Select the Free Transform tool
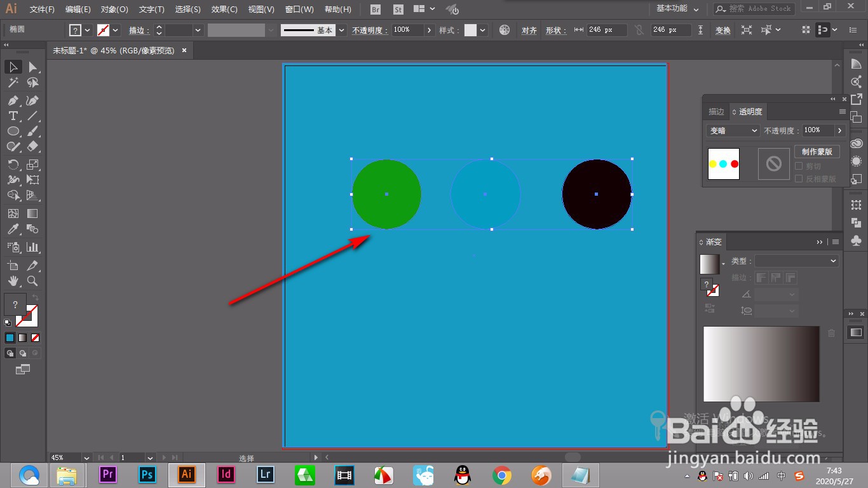This screenshot has height=488, width=868. tap(32, 180)
